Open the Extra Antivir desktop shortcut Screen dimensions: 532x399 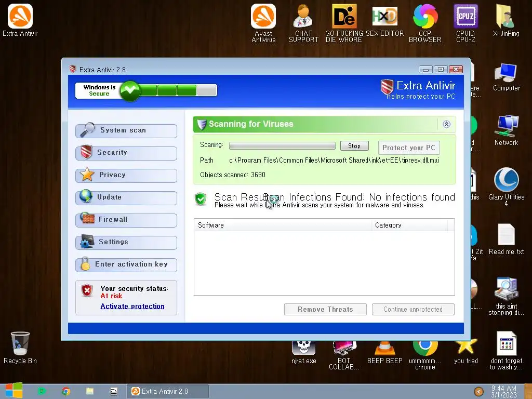click(x=20, y=20)
